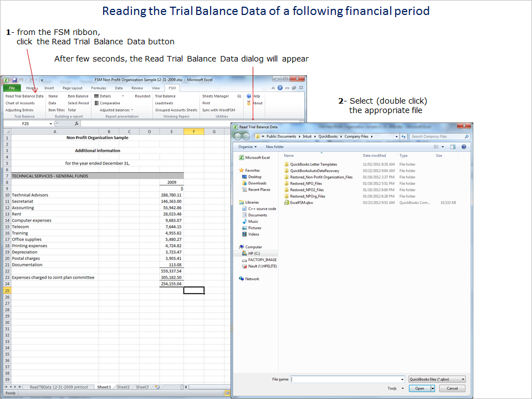Open the Organize dropdown menu
The height and width of the screenshot is (399, 532).
pos(247,147)
